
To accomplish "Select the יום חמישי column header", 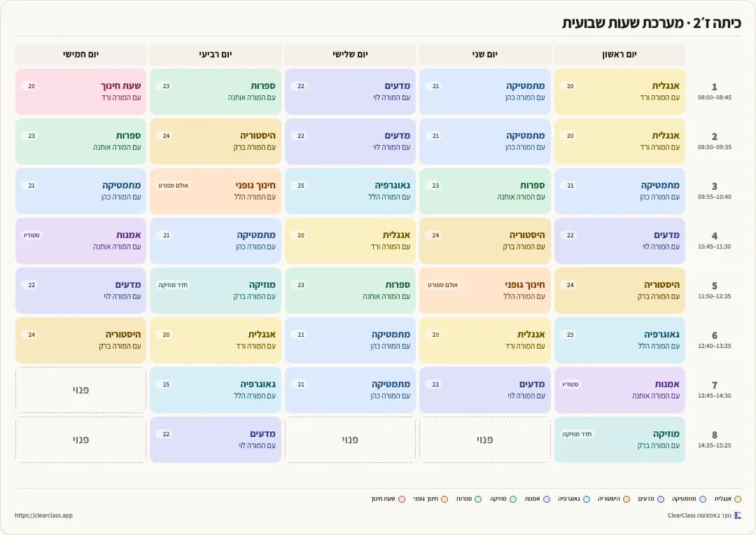I will [80, 55].
